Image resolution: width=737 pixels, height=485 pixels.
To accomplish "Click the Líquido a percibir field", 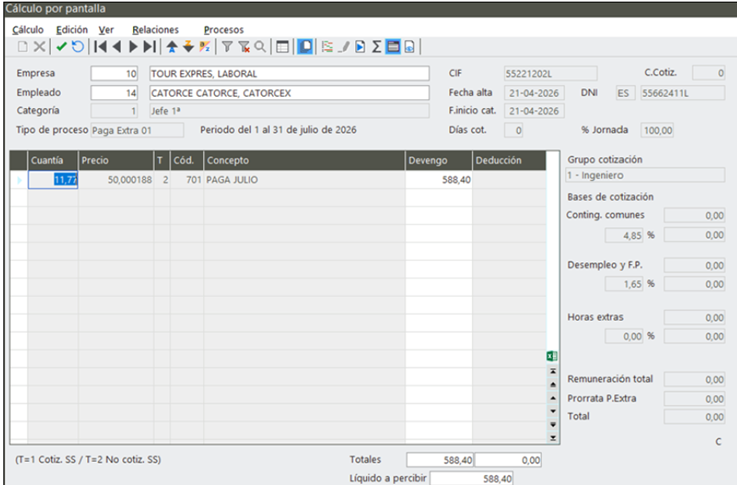I will [471, 478].
